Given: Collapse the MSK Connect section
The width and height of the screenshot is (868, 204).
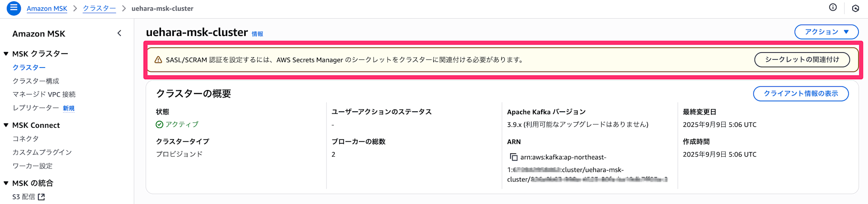Looking at the screenshot, I should pyautogui.click(x=6, y=125).
